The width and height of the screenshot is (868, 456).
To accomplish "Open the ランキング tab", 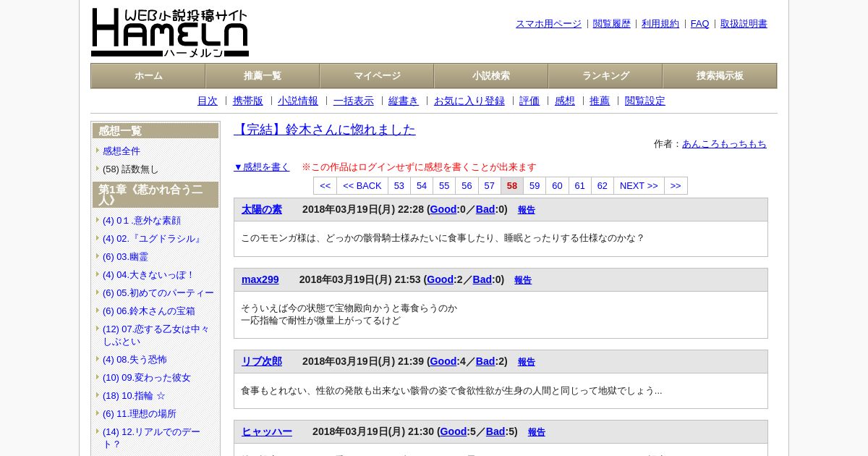I will 605,76.
